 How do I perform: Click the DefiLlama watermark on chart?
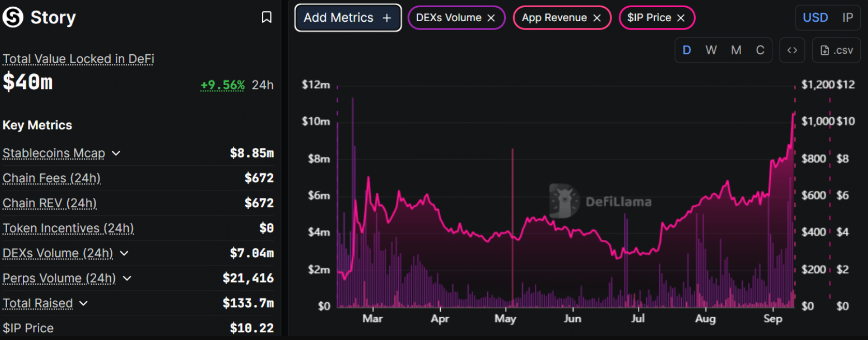point(601,201)
